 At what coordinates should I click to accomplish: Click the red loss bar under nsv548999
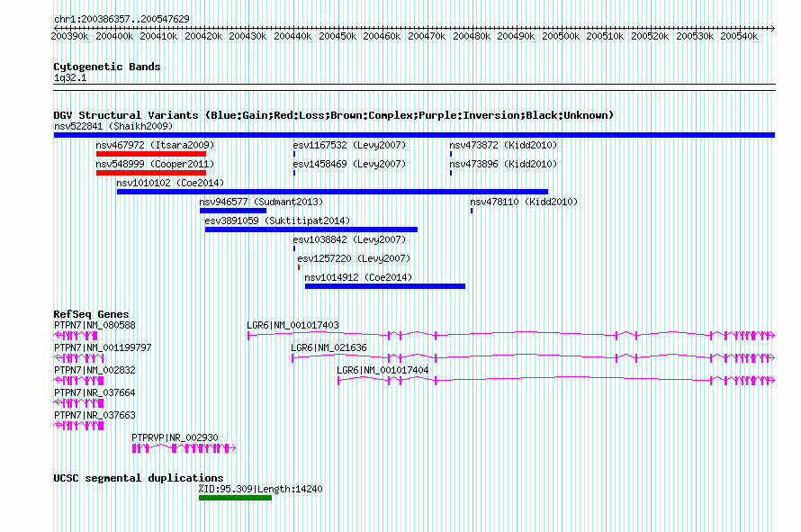[151, 173]
